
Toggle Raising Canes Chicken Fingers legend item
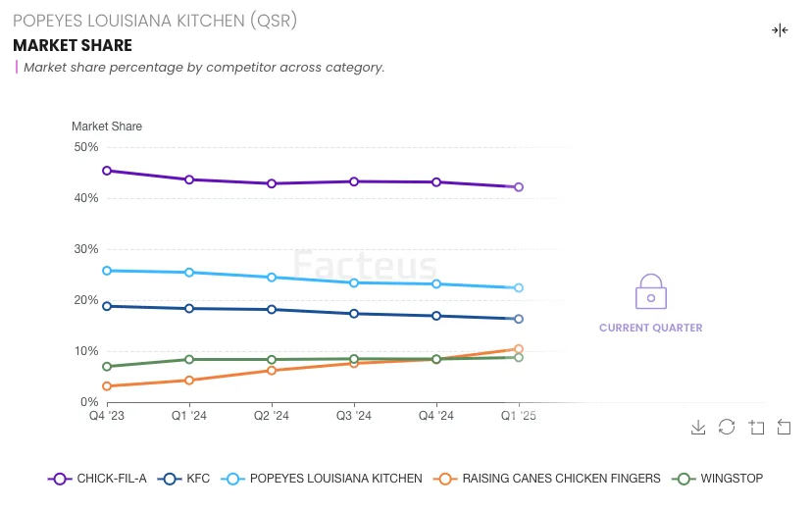pyautogui.click(x=549, y=479)
